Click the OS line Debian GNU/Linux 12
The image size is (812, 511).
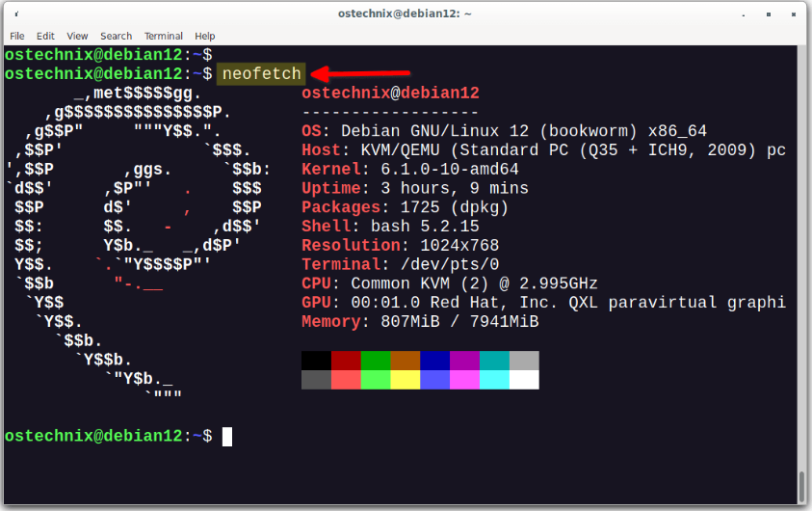pos(505,131)
